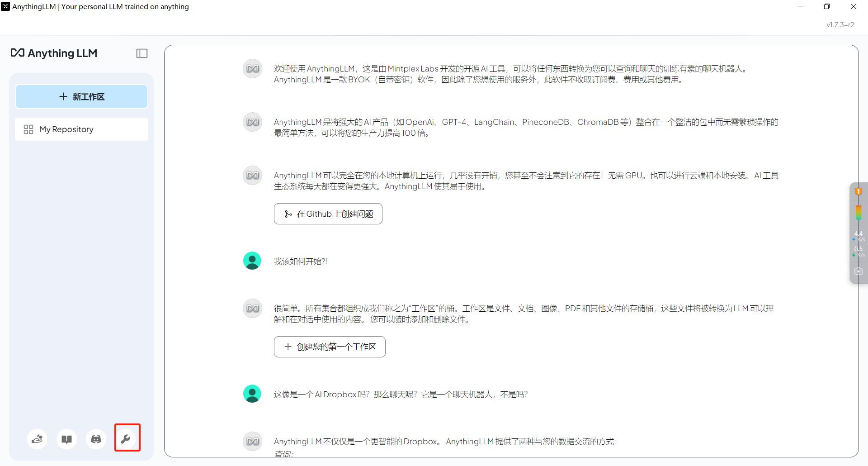The width and height of the screenshot is (868, 466).
Task: Click the grid icon beside My Repository
Action: coord(28,129)
